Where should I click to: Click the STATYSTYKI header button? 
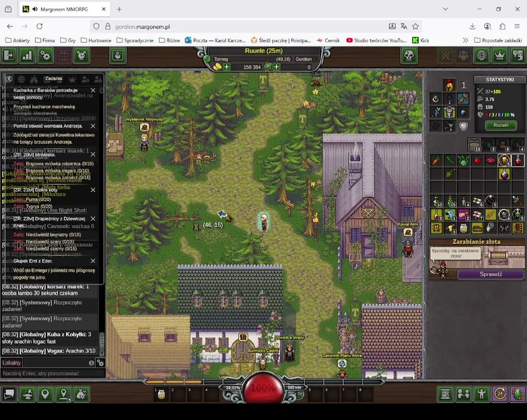pyautogui.click(x=500, y=80)
